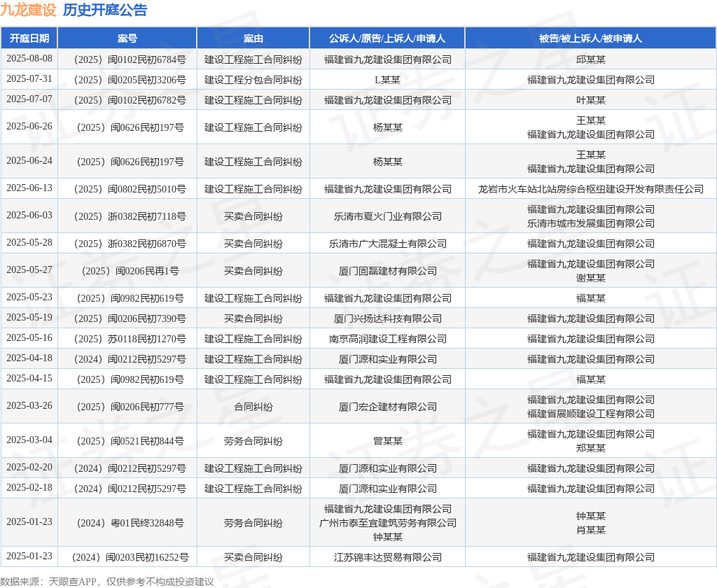Click the plaintiff 曾某某
Viewport: 717px width, 588px height.
pyautogui.click(x=387, y=441)
